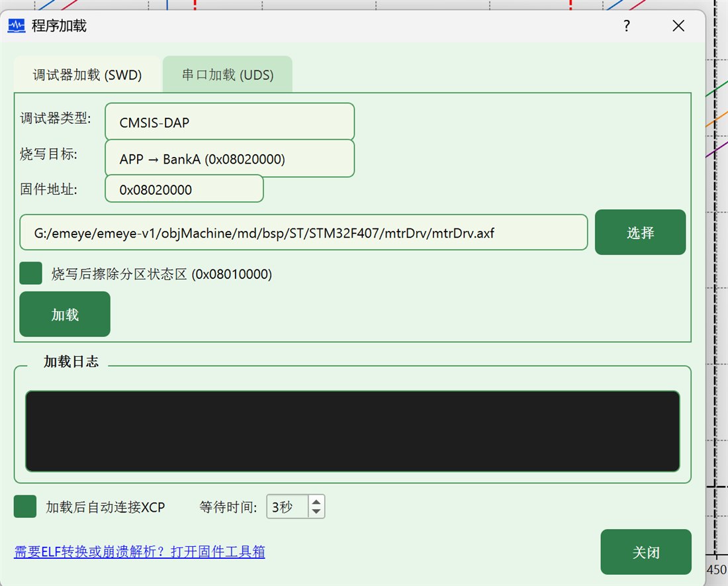Switch to 调试器加载 (SWD) tab
Viewport: 728px width, 586px height.
[x=87, y=75]
